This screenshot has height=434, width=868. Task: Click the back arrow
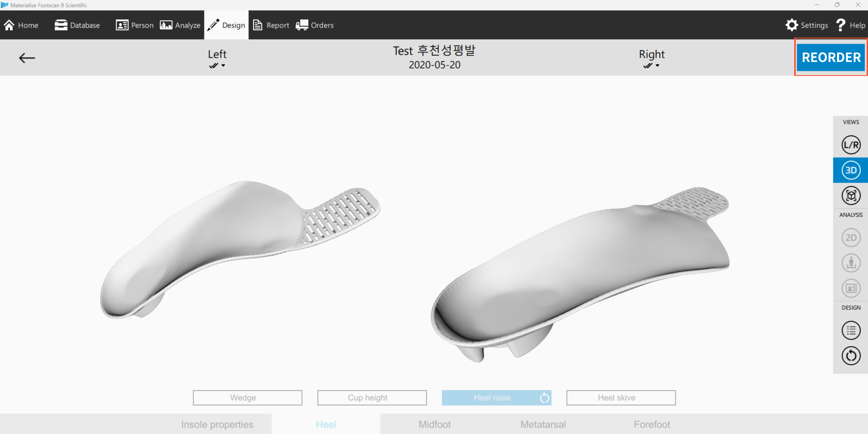click(x=27, y=58)
